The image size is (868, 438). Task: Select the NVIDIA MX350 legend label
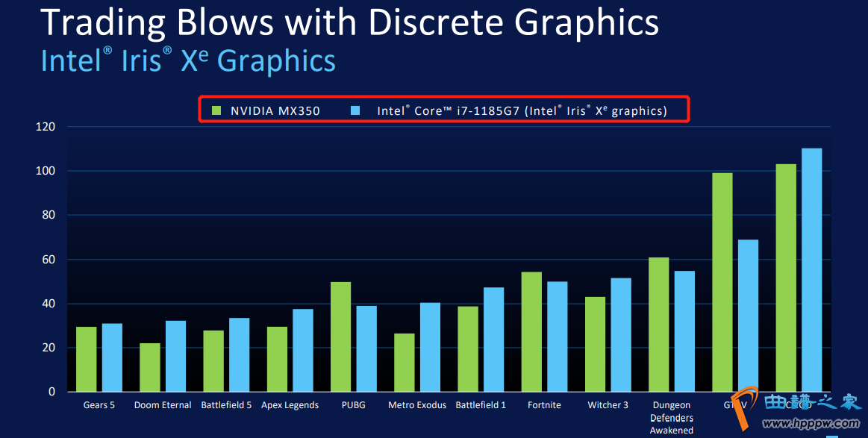(x=275, y=111)
